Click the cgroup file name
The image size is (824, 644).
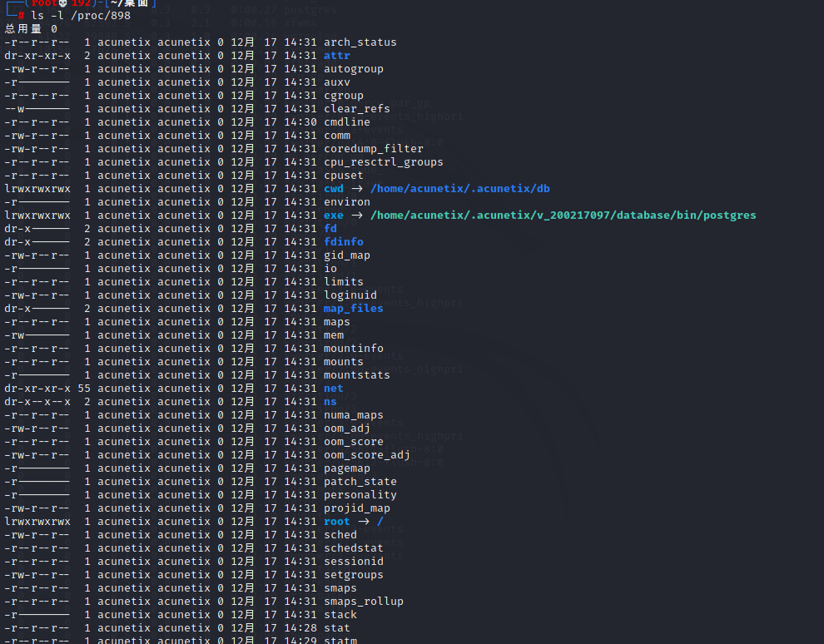click(343, 95)
